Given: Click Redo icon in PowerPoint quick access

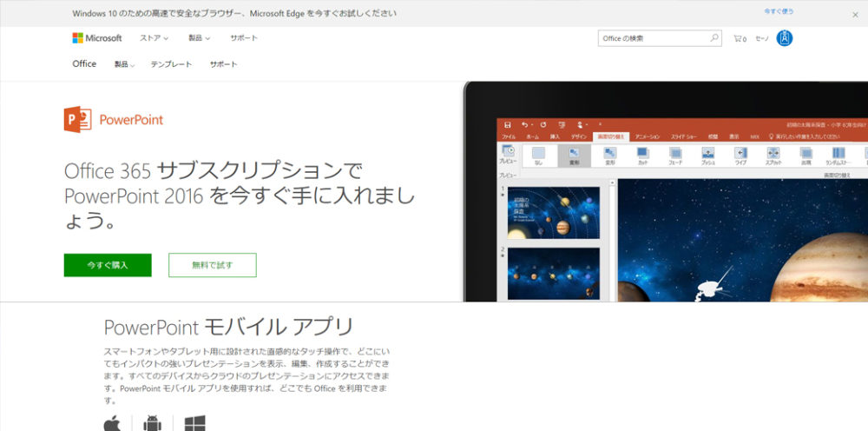Looking at the screenshot, I should click(x=543, y=125).
